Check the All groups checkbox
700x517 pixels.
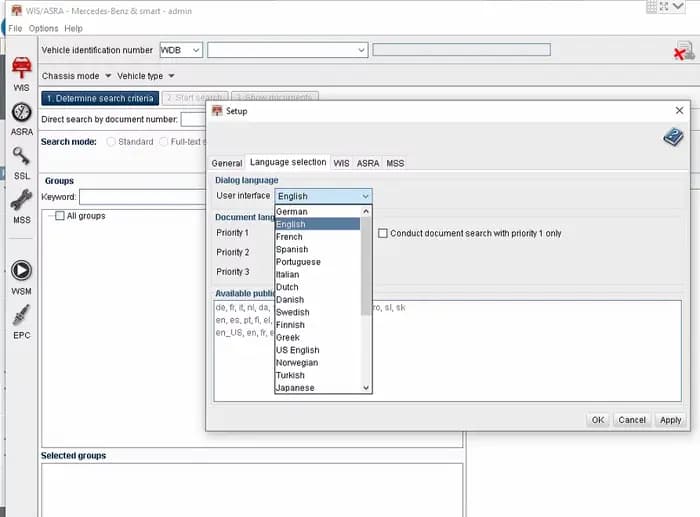click(59, 216)
